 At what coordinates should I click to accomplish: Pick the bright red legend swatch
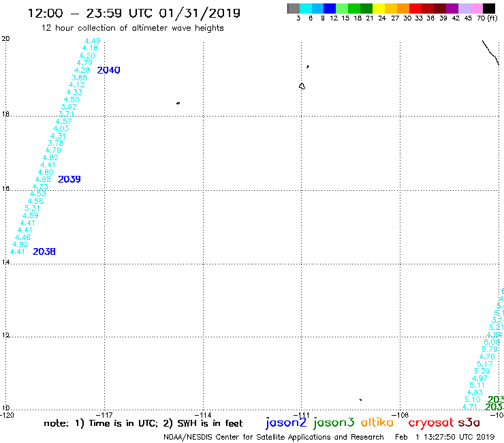tap(415, 8)
